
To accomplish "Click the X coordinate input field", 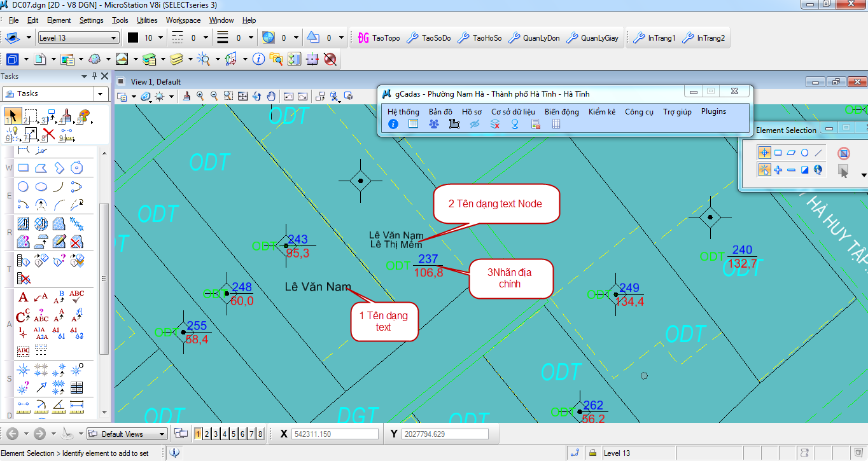I will (335, 434).
